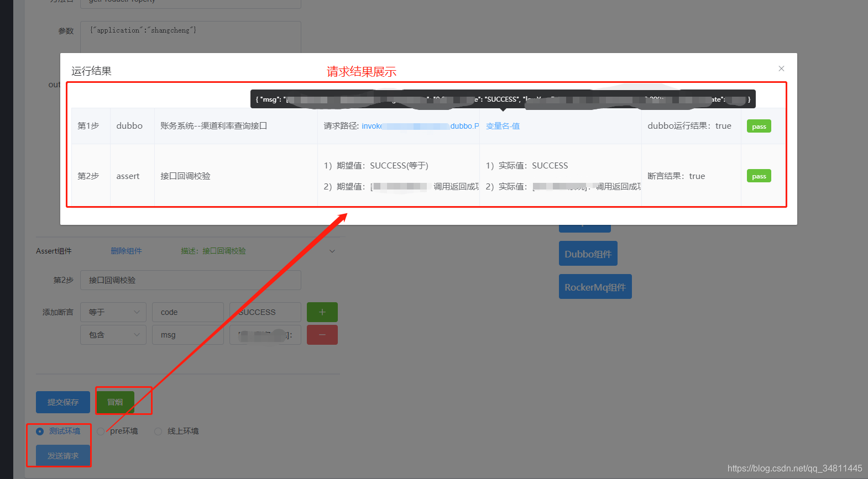Close the 运行结果 dialog
The height and width of the screenshot is (479, 868).
(781, 69)
